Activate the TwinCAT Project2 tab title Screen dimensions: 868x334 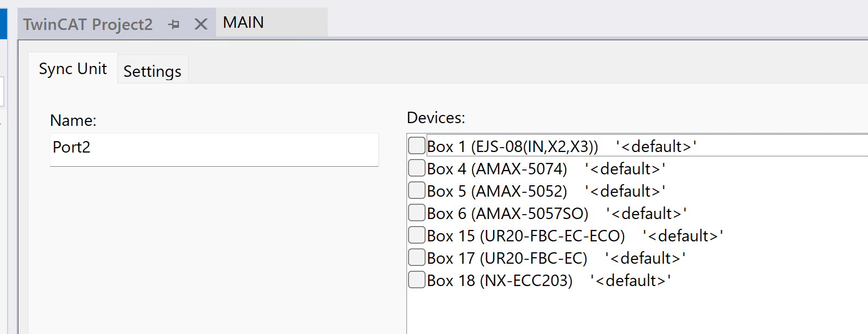(88, 25)
